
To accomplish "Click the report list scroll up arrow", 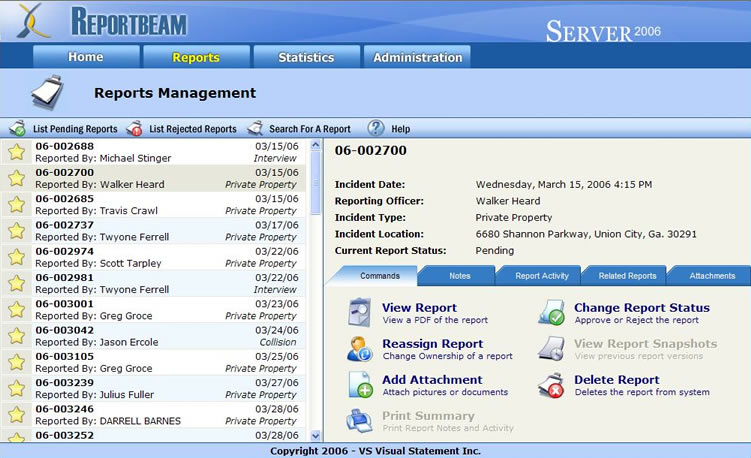I will tap(315, 144).
